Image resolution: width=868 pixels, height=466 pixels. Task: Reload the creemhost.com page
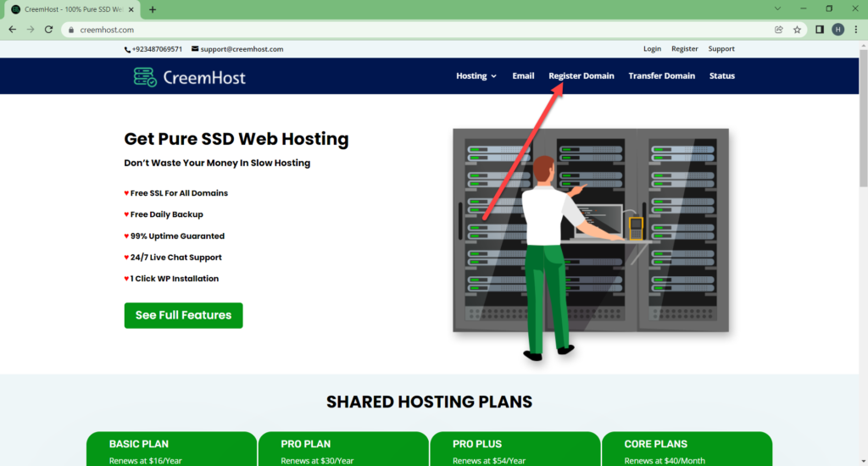click(48, 30)
